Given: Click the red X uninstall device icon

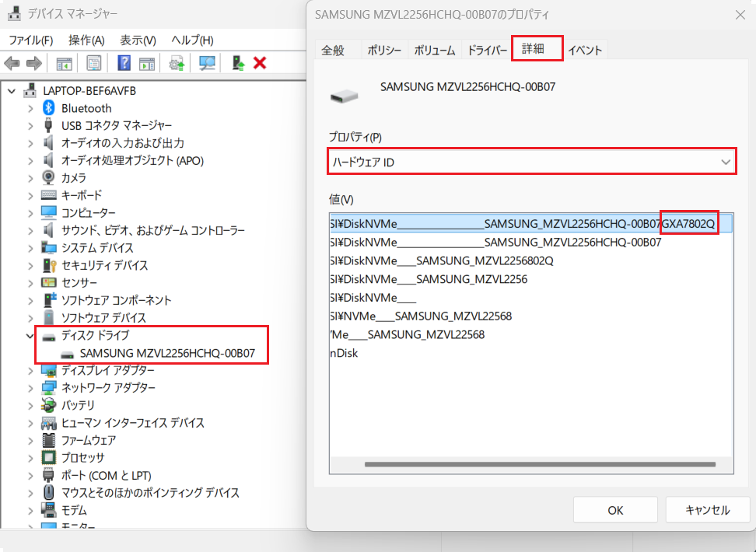Looking at the screenshot, I should (260, 63).
